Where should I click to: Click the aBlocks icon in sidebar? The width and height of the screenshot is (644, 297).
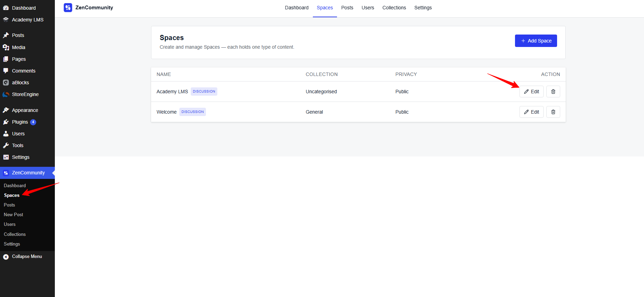coord(6,83)
